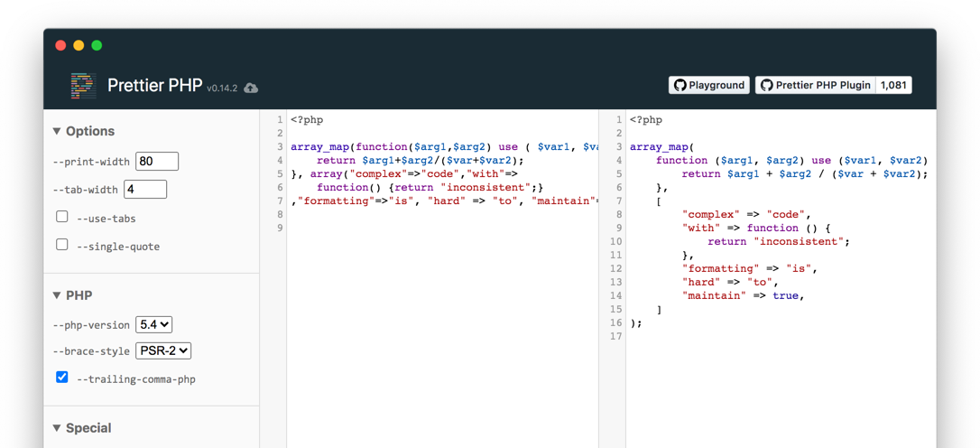Viewport: 980px width, 448px height.
Task: Click the 1,081 star count link
Action: click(893, 86)
